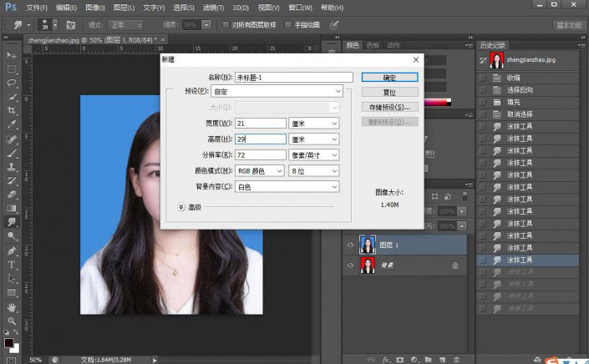Click the 存储预设 button

point(388,107)
